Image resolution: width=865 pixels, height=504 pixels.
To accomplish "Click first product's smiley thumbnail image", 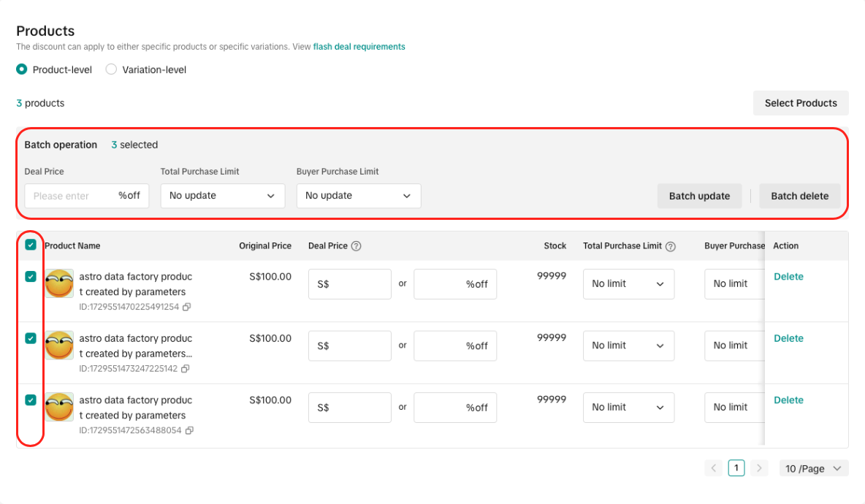I will [x=59, y=283].
